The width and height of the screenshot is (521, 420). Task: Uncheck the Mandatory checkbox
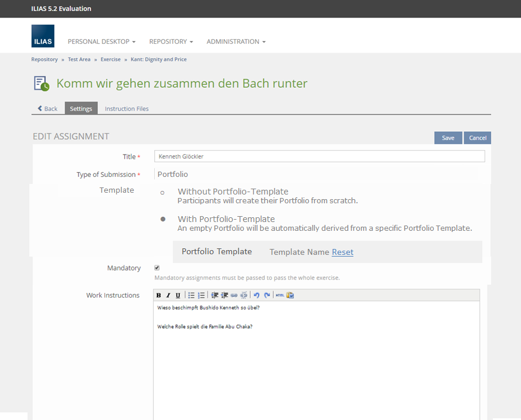pyautogui.click(x=157, y=268)
